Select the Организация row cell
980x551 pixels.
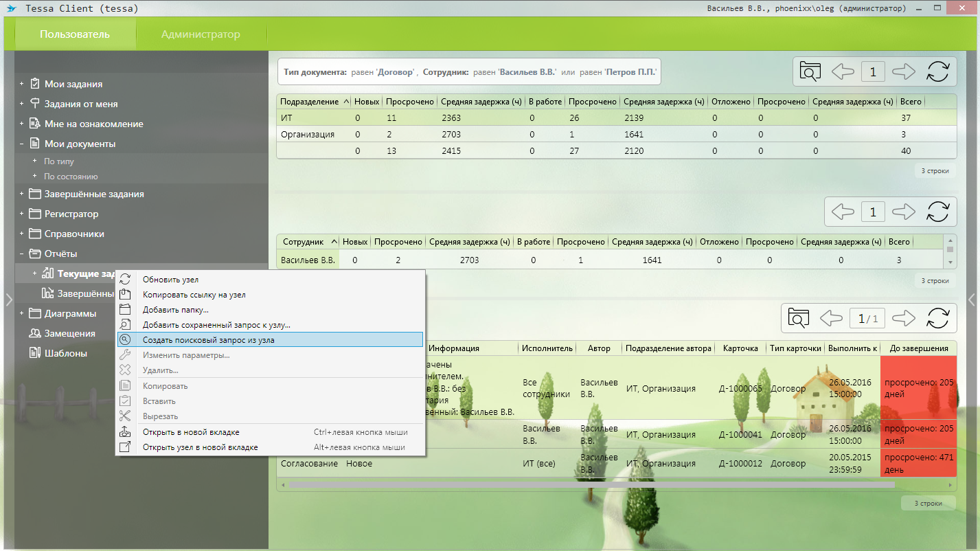click(308, 135)
